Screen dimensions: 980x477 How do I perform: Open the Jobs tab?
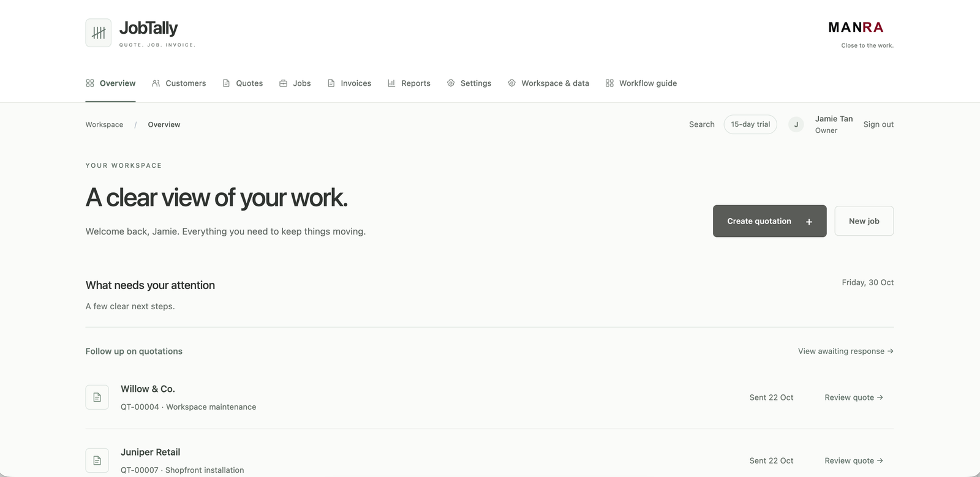(x=295, y=83)
